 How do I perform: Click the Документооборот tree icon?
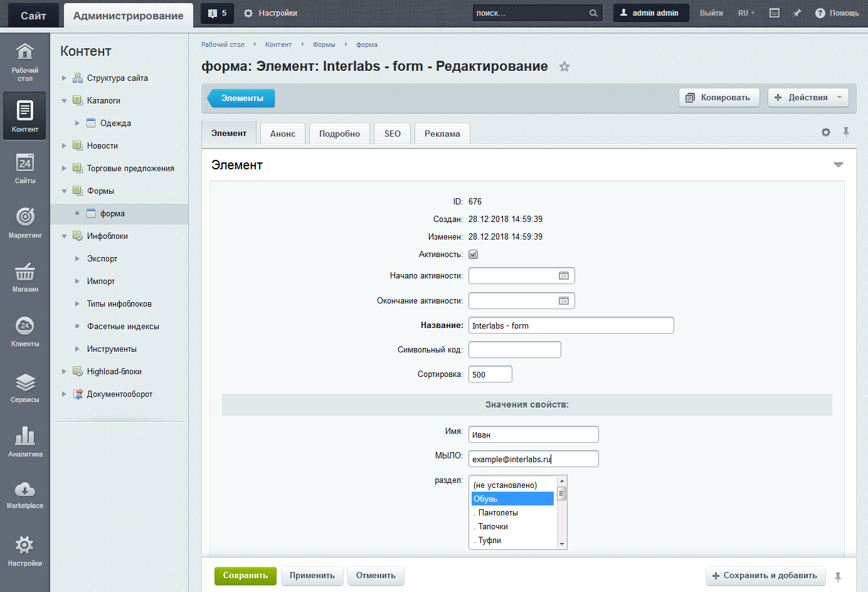click(x=78, y=394)
